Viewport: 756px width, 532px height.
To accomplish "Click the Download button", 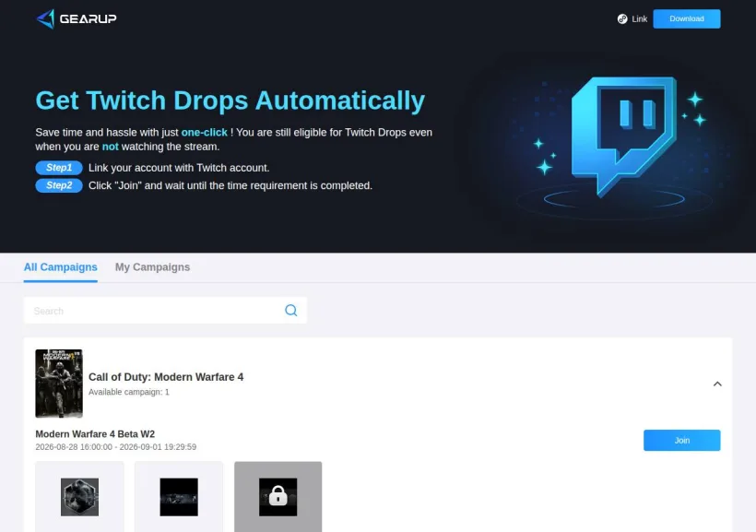I will coord(687,18).
